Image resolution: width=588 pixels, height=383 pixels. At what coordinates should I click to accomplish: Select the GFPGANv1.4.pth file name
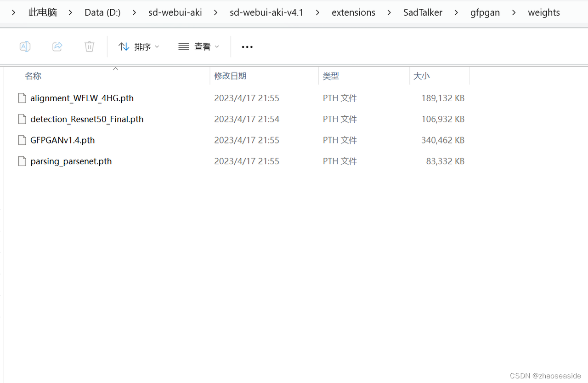[62, 140]
